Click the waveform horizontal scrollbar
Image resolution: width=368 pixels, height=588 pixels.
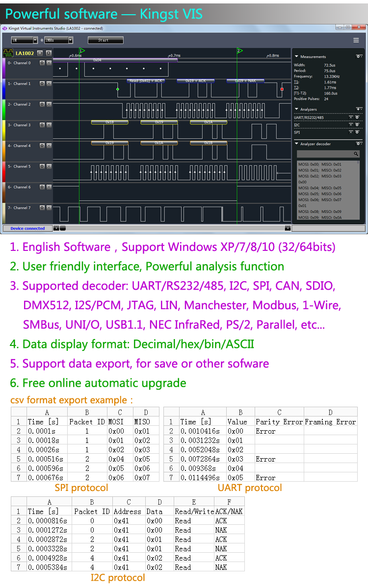172,228
